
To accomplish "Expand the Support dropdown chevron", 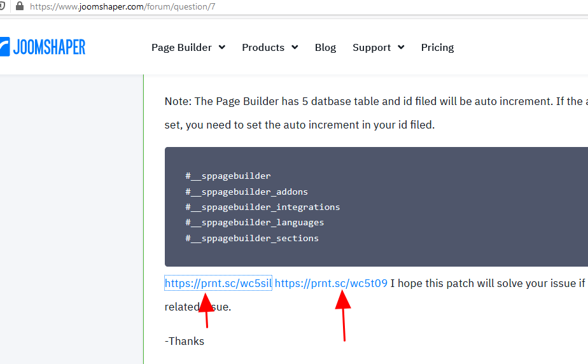I will (x=401, y=47).
